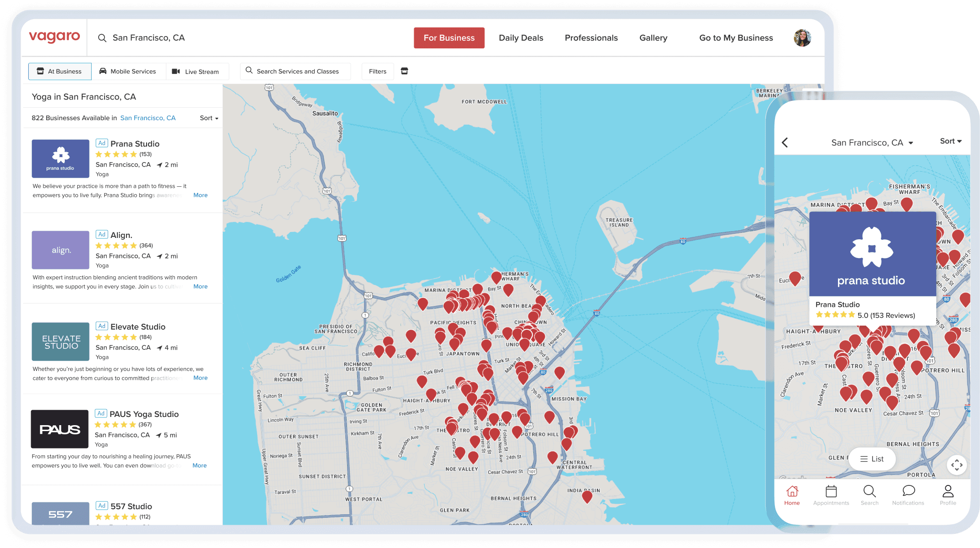The image size is (980, 548).
Task: Select the At Business toggle
Action: (x=60, y=71)
